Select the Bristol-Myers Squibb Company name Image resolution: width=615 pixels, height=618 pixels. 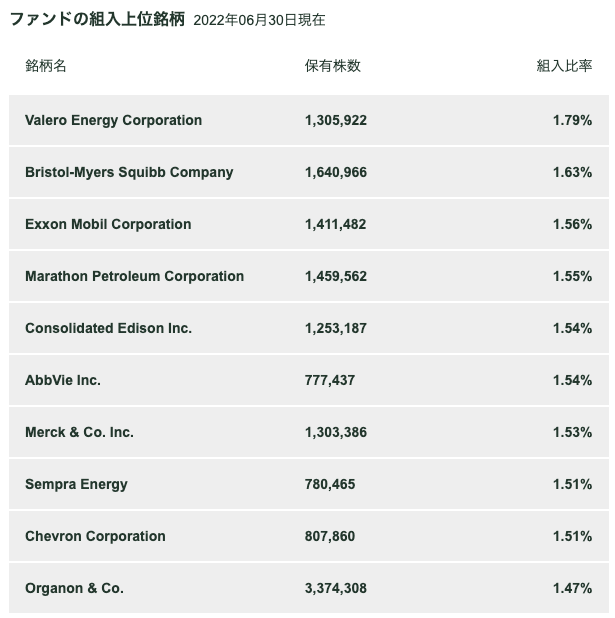[x=129, y=172]
